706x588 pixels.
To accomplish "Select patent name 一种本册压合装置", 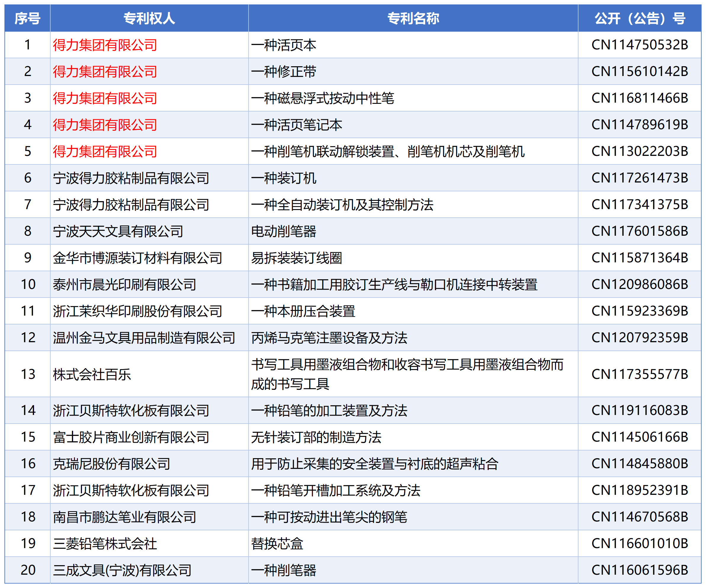I will point(303,311).
